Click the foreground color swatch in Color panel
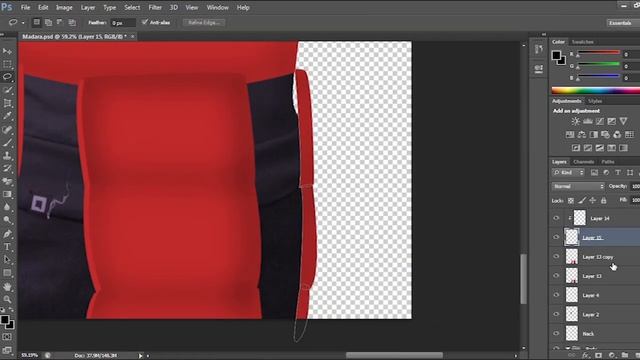Screen dimensions: 640x360 click(556, 55)
